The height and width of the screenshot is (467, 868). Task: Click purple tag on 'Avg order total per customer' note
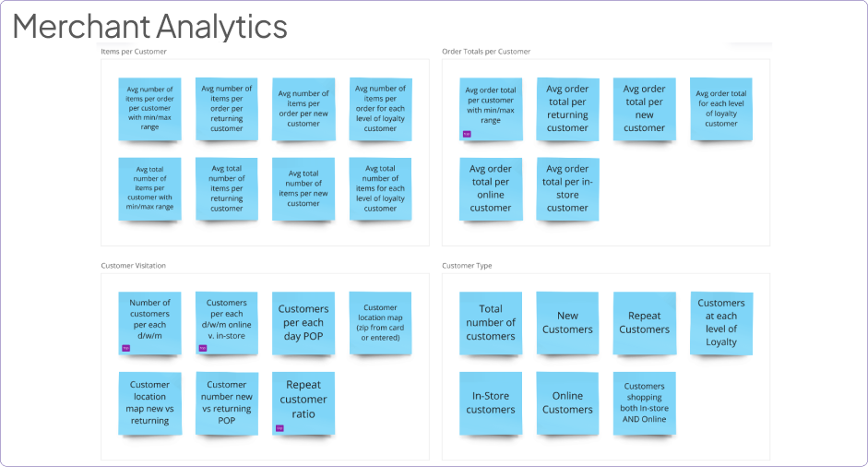click(467, 134)
